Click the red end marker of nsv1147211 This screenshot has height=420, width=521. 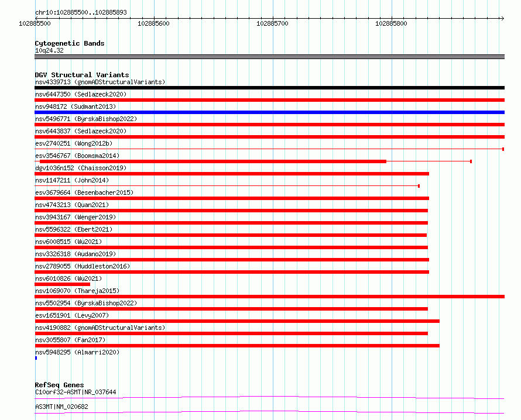click(419, 186)
